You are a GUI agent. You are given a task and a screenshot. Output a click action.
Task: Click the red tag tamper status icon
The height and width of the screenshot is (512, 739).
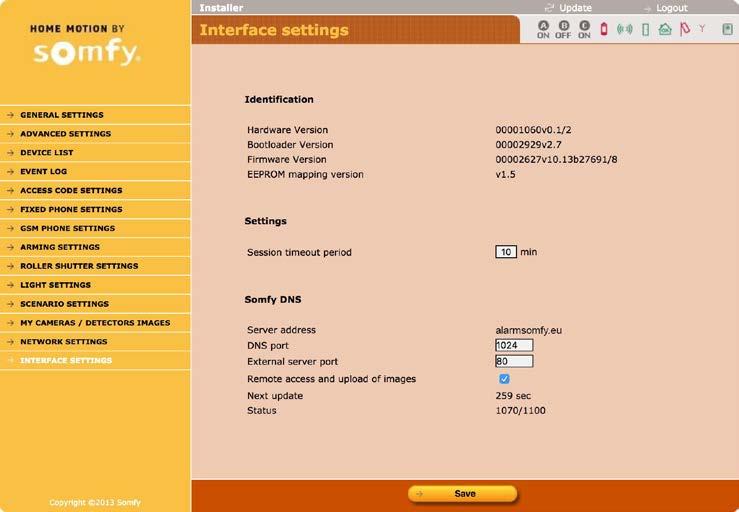pos(685,29)
